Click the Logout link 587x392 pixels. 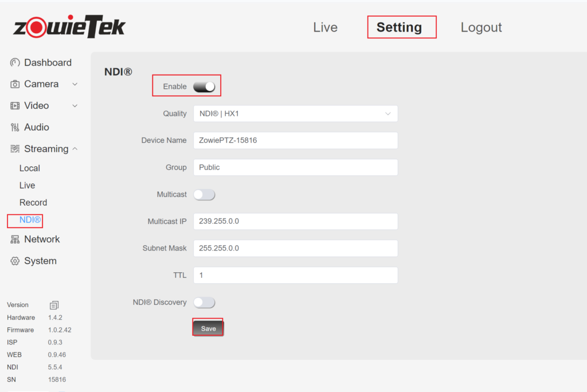coord(481,28)
